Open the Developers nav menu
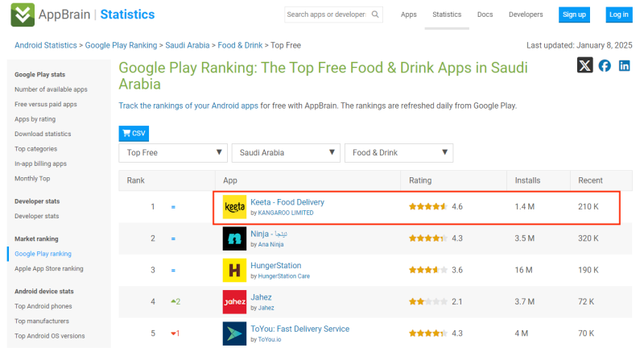Viewport: 644px width, 348px height. (526, 14)
